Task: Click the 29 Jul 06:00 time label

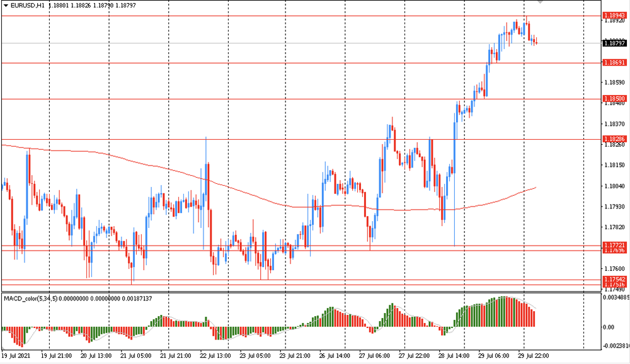Action: click(x=494, y=356)
